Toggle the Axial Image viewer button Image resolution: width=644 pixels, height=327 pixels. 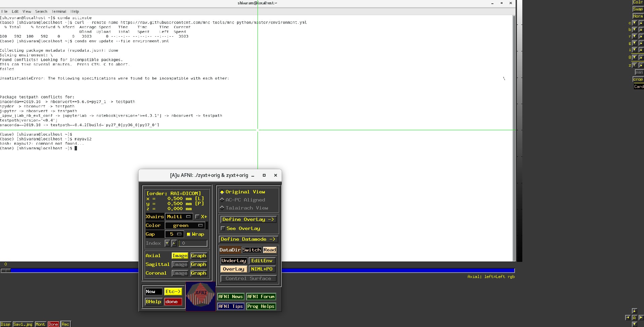(180, 256)
